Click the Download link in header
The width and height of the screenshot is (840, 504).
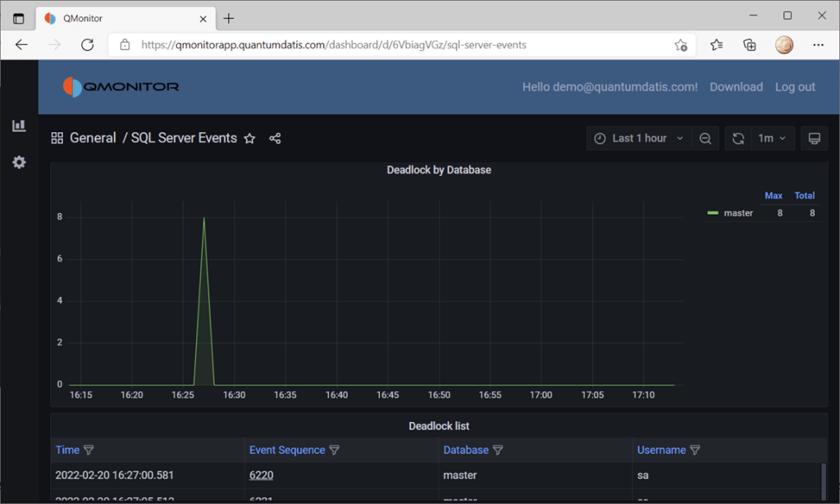736,87
